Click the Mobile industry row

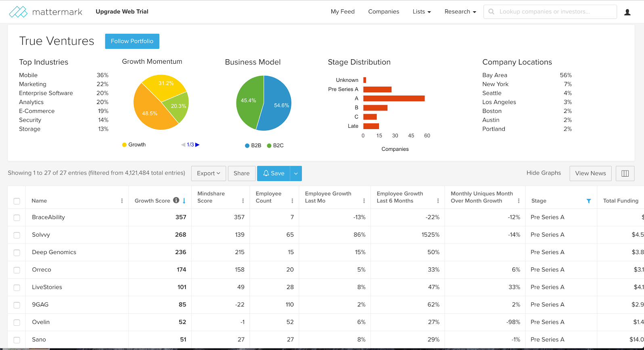64,75
